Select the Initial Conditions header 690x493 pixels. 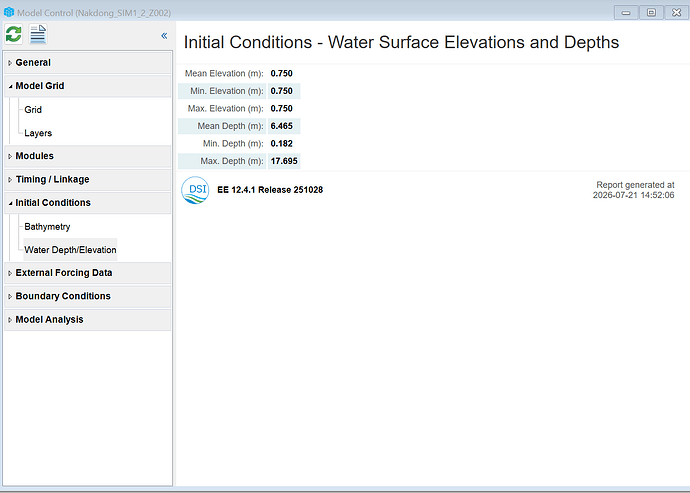pyautogui.click(x=88, y=202)
